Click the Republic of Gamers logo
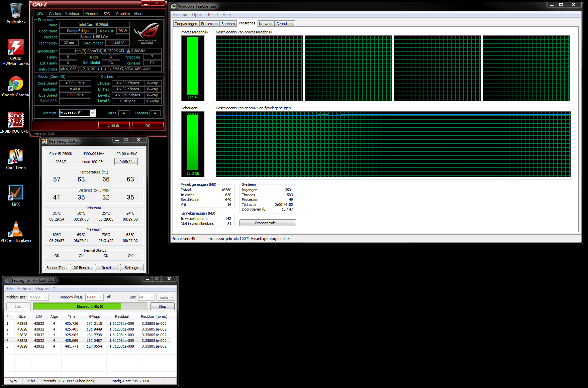This screenshot has height=388, width=588. click(x=147, y=34)
